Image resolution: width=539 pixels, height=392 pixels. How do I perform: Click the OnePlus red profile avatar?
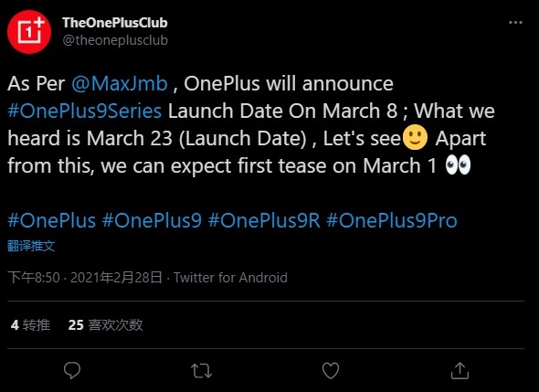click(29, 32)
